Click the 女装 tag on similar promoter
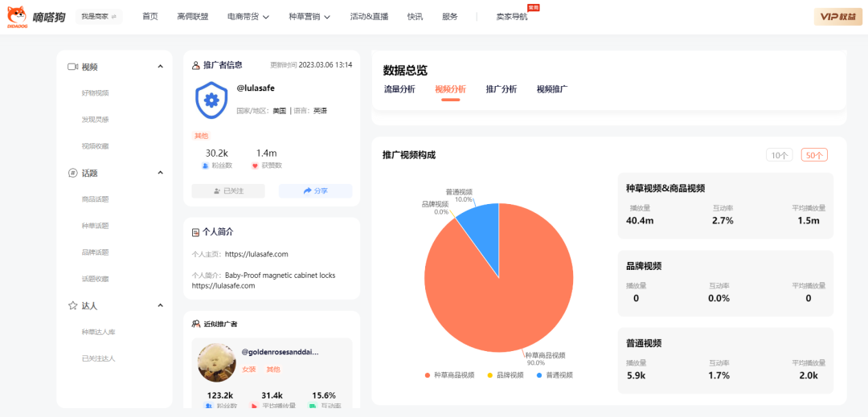The height and width of the screenshot is (417, 868). [x=249, y=370]
